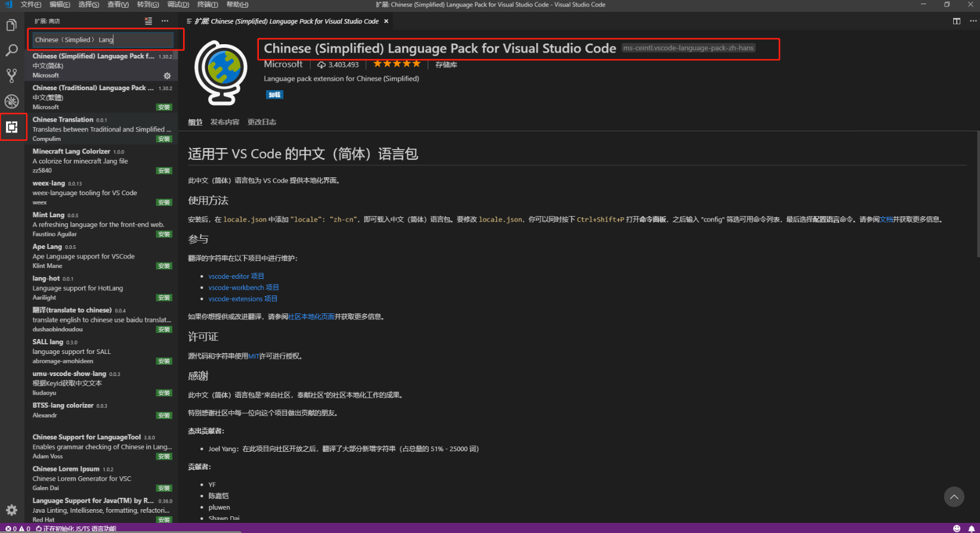Screen dimensions: 980x533
Task: Install umu-vscode-show-lang extension
Action: click(164, 393)
